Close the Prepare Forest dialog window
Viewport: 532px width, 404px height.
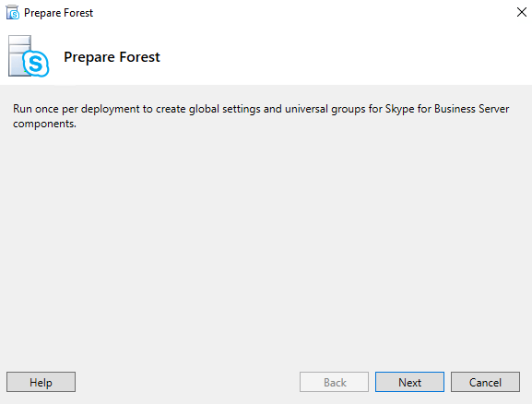[522, 12]
